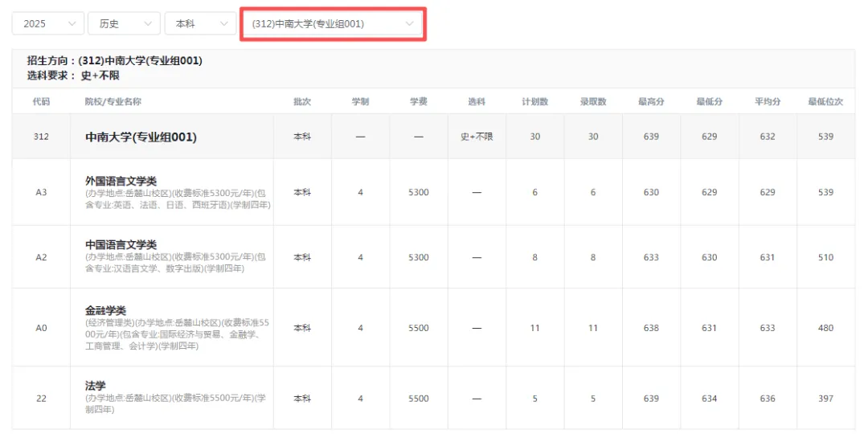Image resolution: width=868 pixels, height=438 pixels.
Task: Click the code cell A3
Action: pyautogui.click(x=41, y=192)
